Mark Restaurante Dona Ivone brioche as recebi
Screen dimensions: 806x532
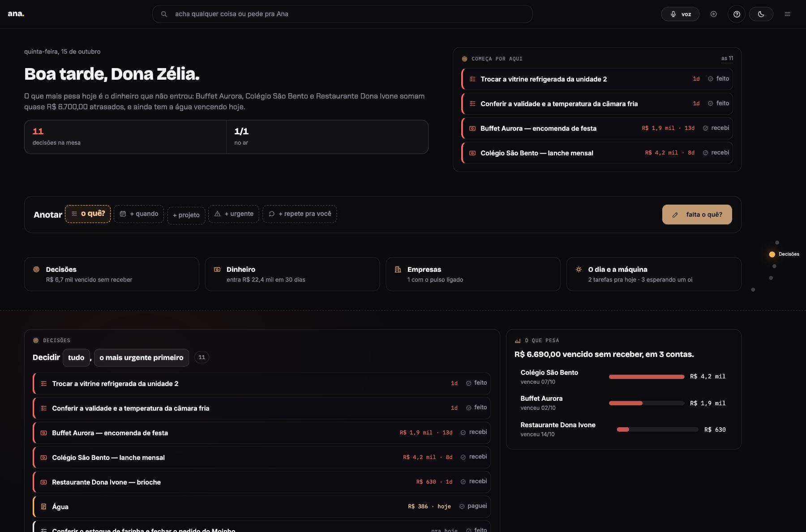coord(474,481)
